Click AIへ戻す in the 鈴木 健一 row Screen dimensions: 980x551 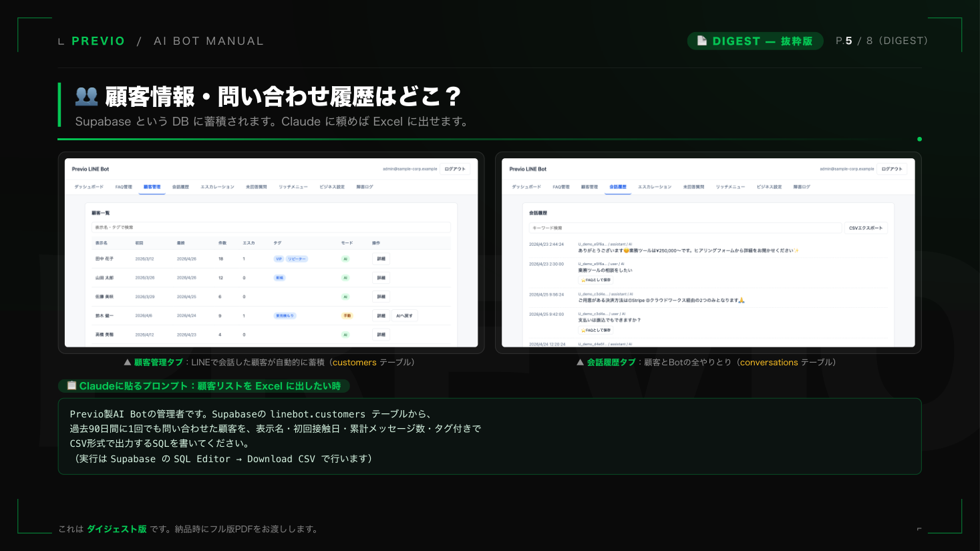pyautogui.click(x=404, y=315)
